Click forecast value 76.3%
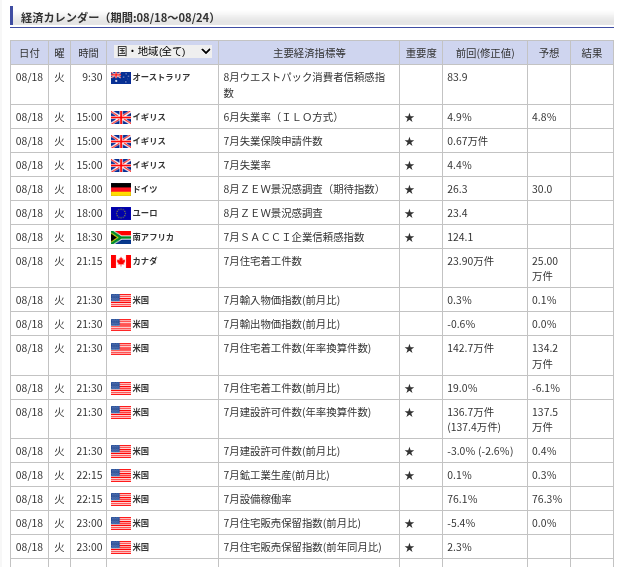Viewport: 621px width, 567px height. click(x=547, y=499)
